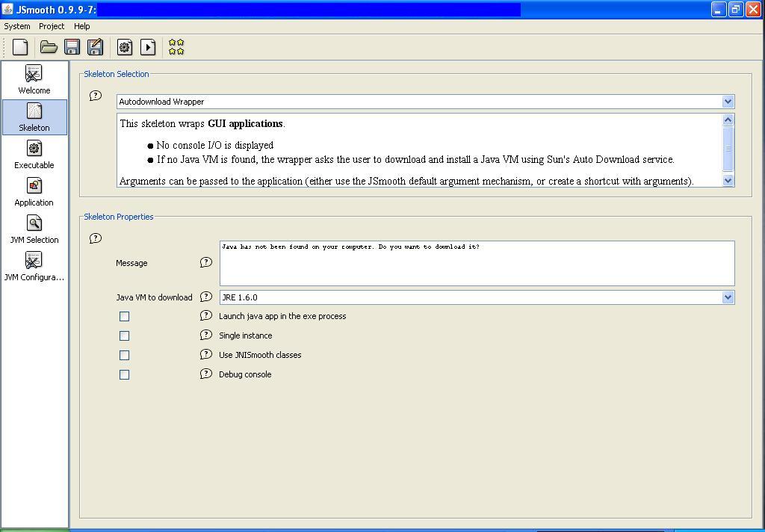Compile the project using the gear toolbar icon
The height and width of the screenshot is (532, 765).
tap(125, 47)
